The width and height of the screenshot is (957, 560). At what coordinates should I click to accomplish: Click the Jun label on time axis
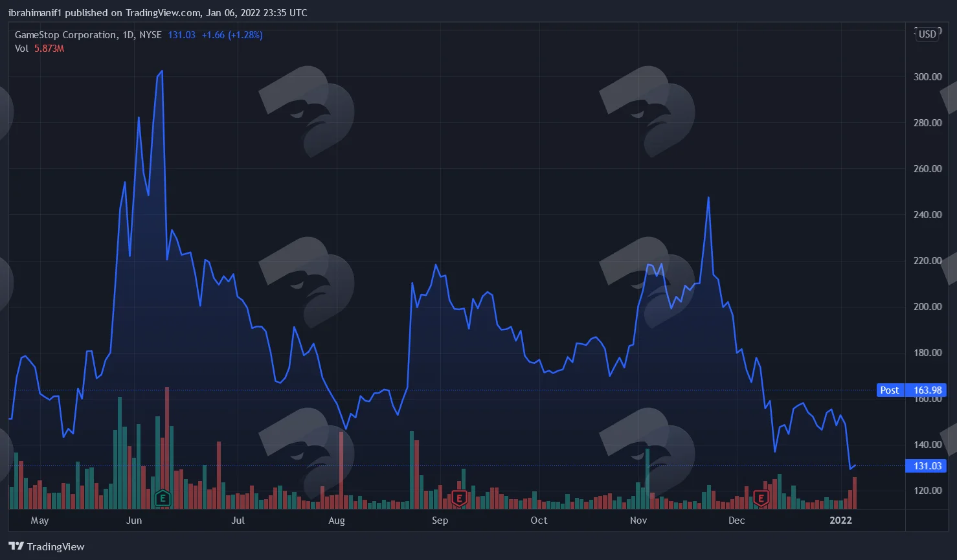point(134,521)
